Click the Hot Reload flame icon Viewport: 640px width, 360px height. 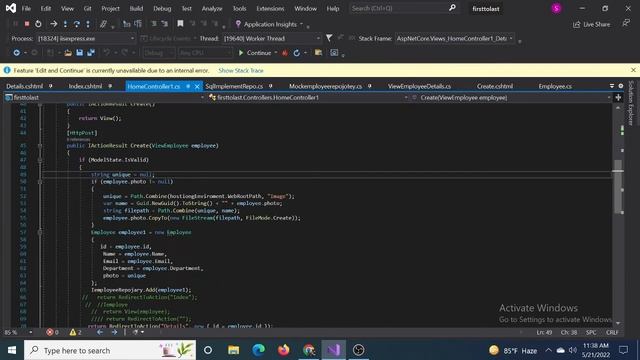pos(285,53)
